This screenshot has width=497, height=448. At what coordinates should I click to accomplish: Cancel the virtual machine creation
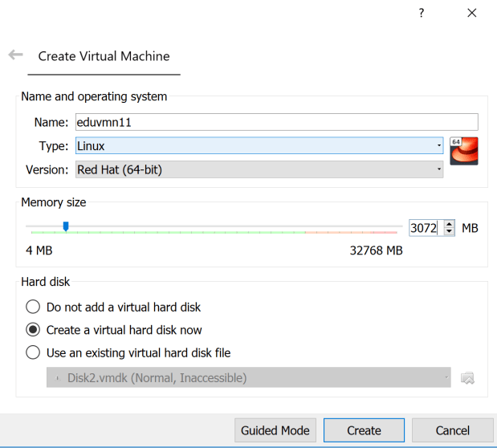coord(452,430)
